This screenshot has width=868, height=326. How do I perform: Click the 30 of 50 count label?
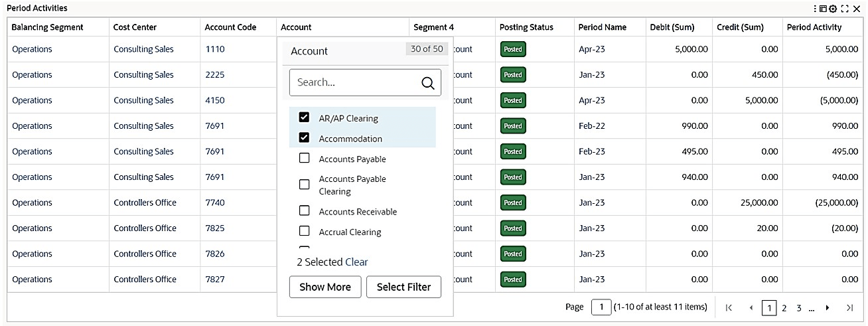pyautogui.click(x=427, y=49)
